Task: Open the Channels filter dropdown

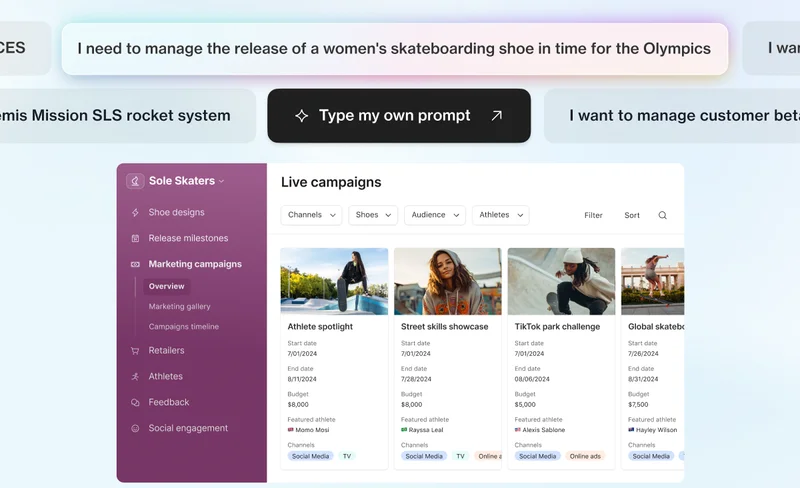Action: pyautogui.click(x=311, y=215)
